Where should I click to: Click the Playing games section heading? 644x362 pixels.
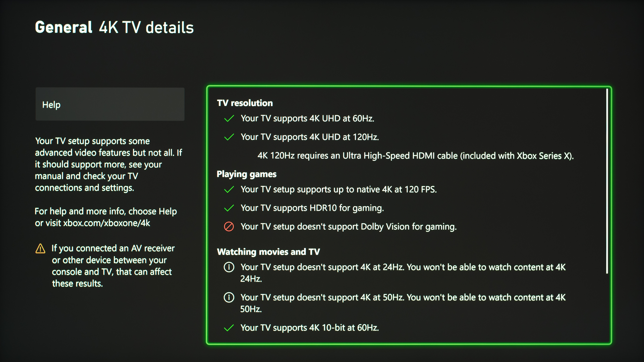pyautogui.click(x=247, y=174)
